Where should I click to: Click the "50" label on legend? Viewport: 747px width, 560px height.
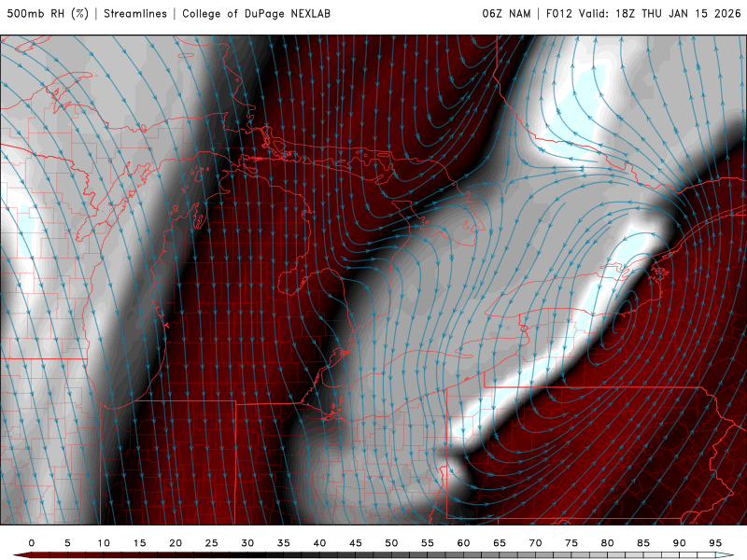coord(391,543)
